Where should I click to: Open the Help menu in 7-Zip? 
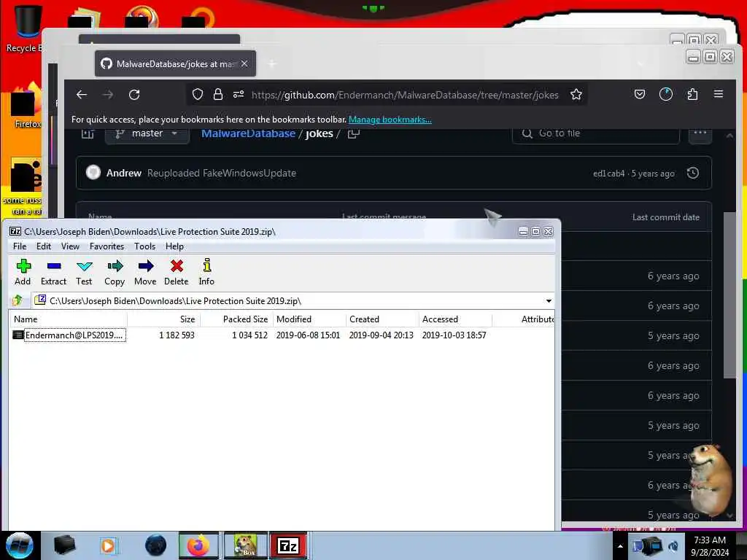click(x=174, y=246)
